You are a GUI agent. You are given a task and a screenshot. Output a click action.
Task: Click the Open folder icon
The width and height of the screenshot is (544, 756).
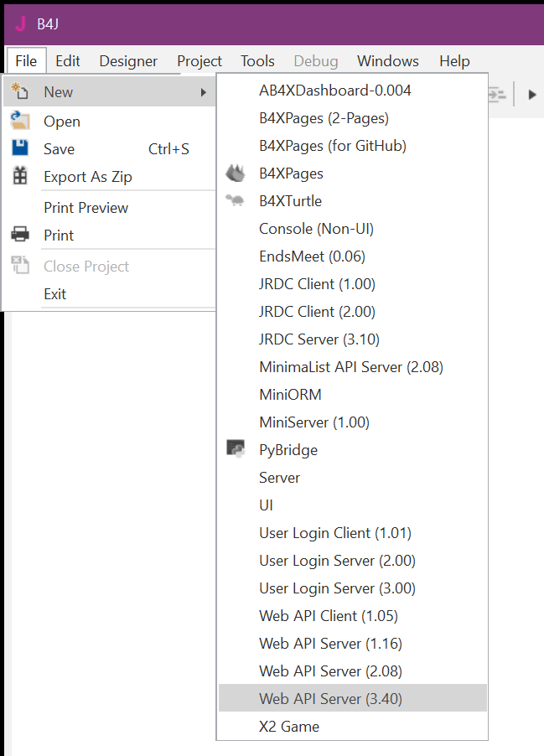[x=20, y=121]
